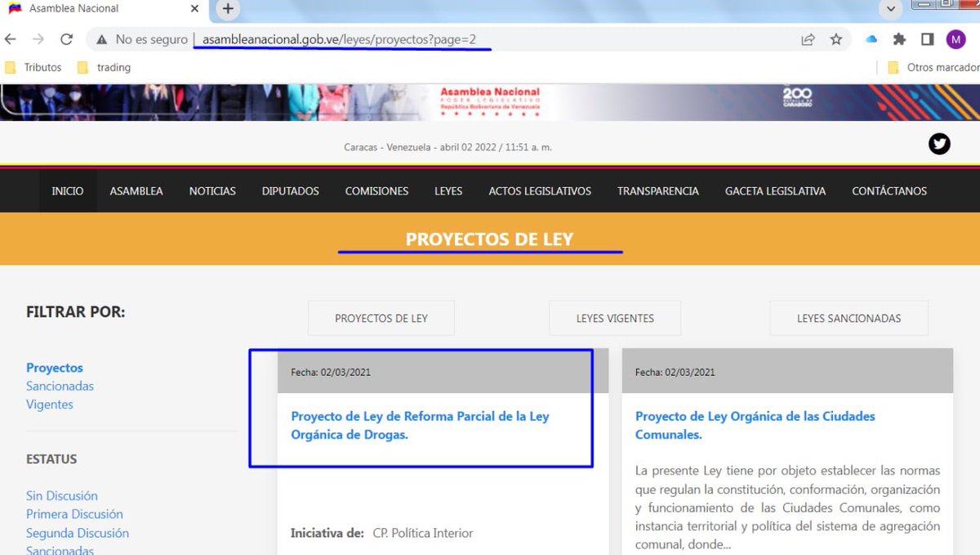Open the Twitter icon on the website
The image size is (980, 555).
(939, 144)
